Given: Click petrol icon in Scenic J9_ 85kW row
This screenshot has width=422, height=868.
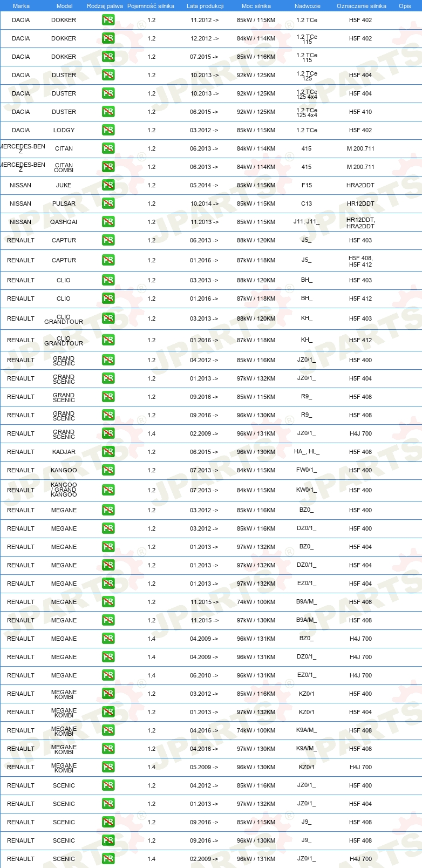Looking at the screenshot, I should coord(108,823).
